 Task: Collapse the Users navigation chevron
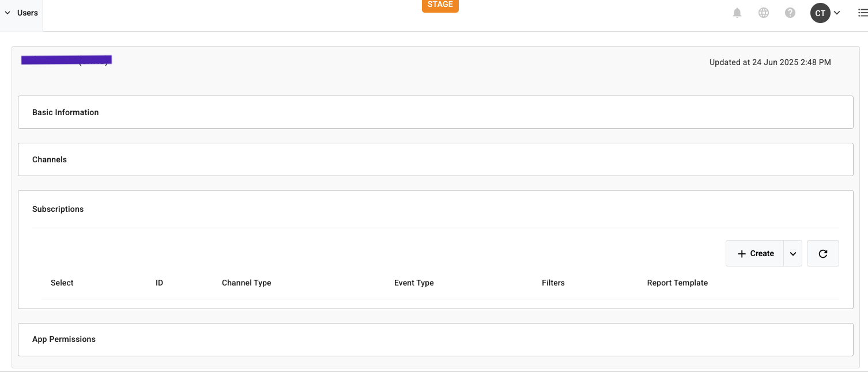pos(7,13)
